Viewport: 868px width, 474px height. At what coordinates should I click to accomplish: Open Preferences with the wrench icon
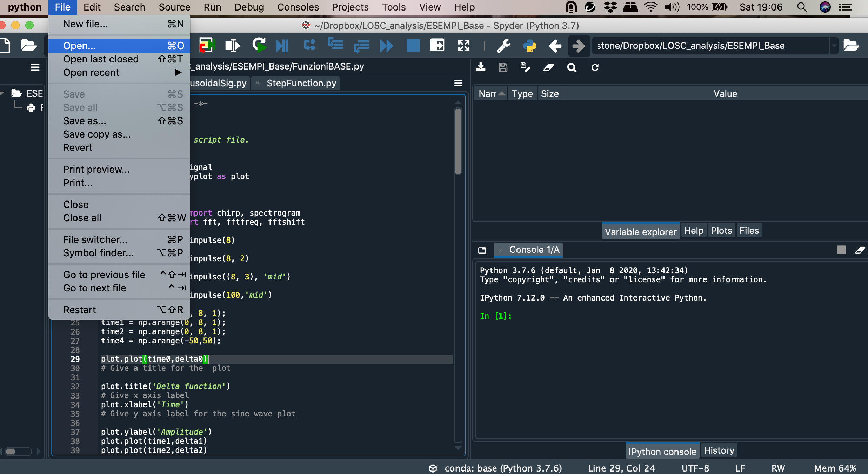tap(504, 46)
